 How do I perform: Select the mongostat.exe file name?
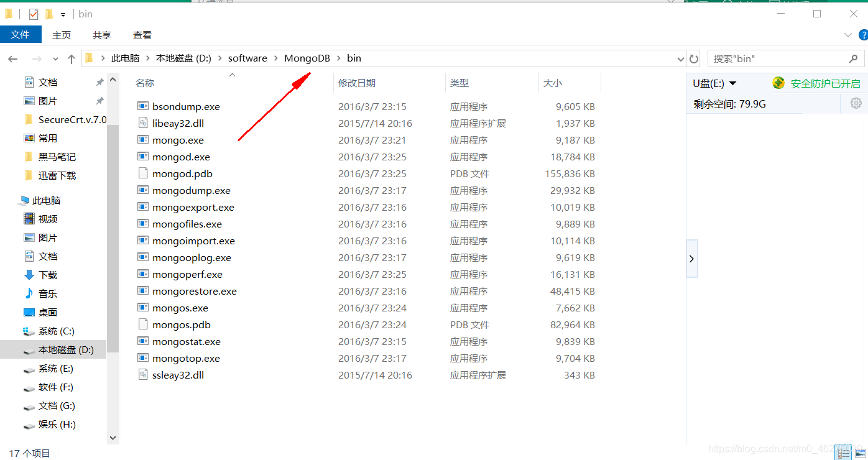pyautogui.click(x=187, y=342)
